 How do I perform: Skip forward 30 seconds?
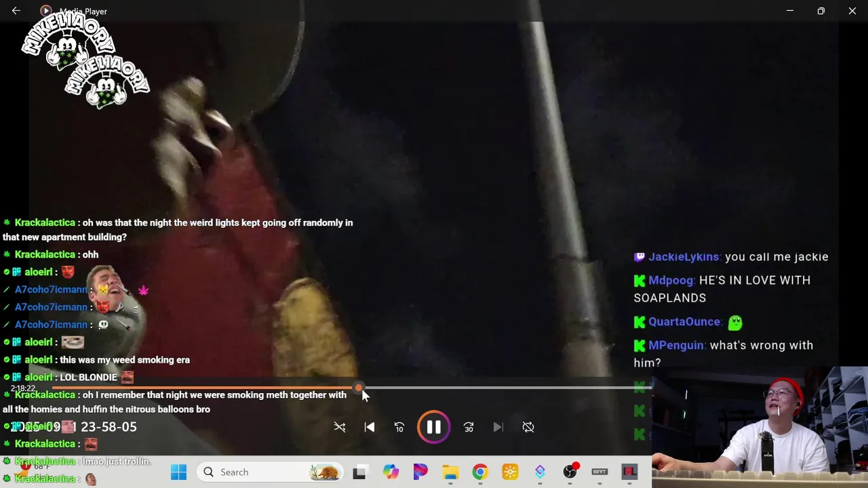coord(469,427)
